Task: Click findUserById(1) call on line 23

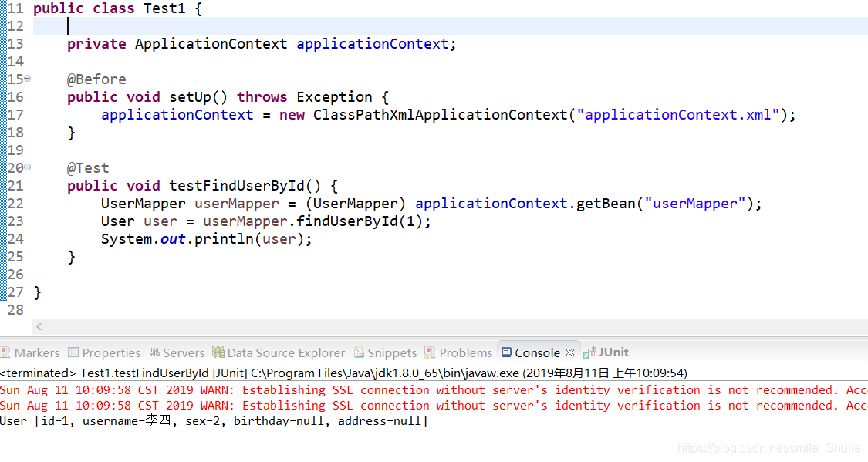Action: point(360,221)
